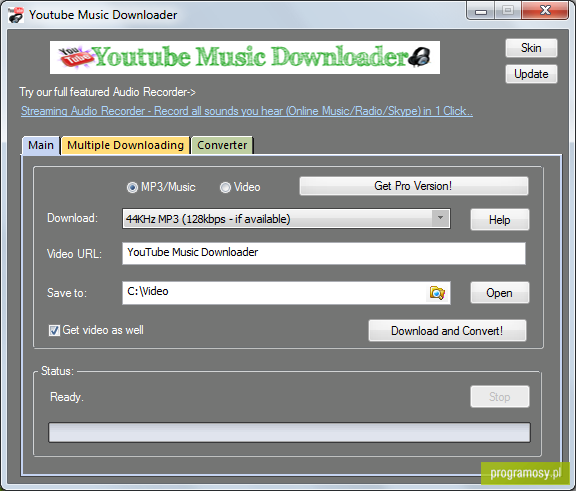Click 'Try our full featured Audio Recorder->' text
Screen dimensions: 576x491
(x=107, y=92)
